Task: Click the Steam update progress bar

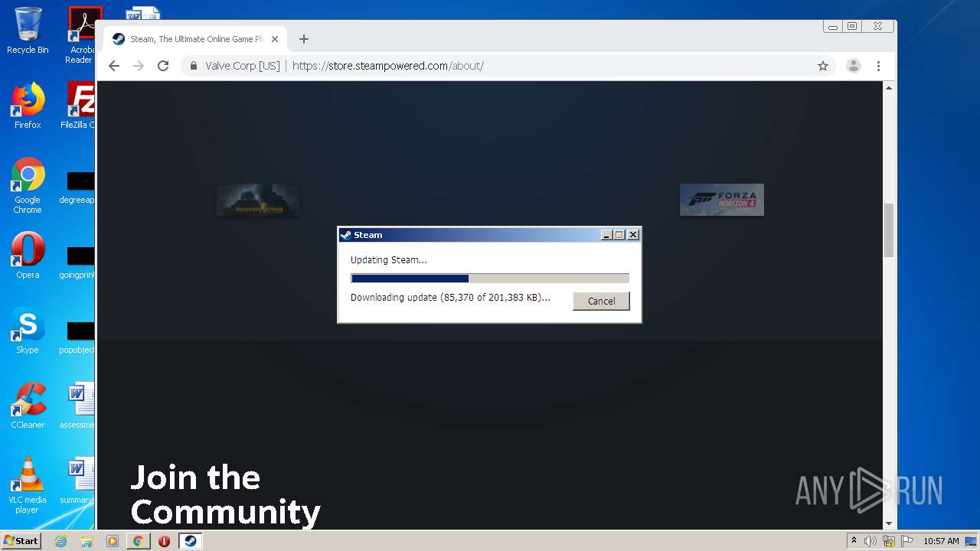Action: coord(490,279)
